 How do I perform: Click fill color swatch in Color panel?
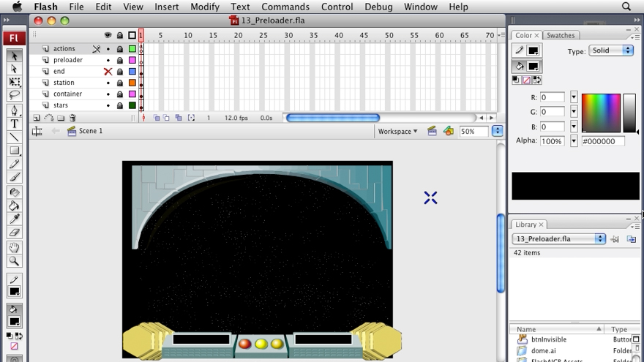tap(533, 67)
